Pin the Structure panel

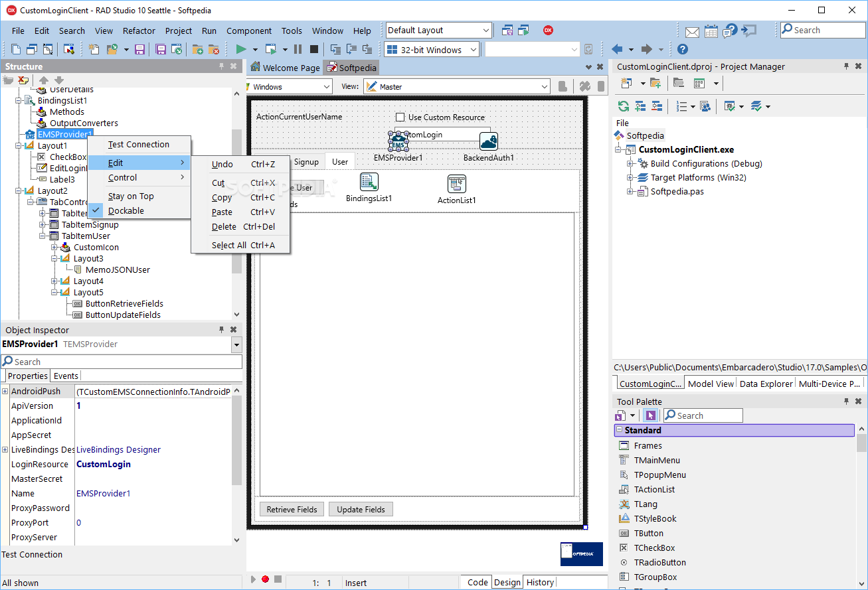(x=222, y=66)
